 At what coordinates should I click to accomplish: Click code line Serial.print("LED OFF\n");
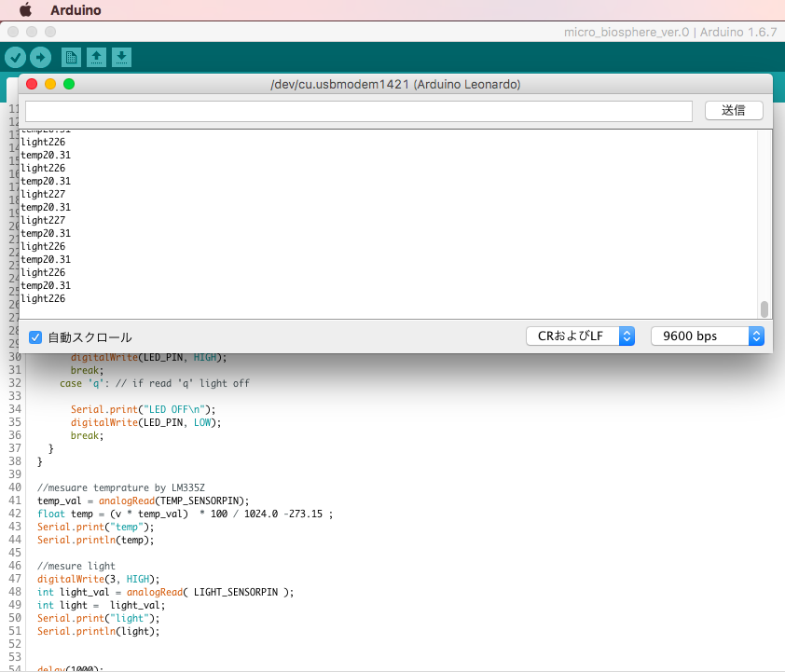(x=144, y=409)
